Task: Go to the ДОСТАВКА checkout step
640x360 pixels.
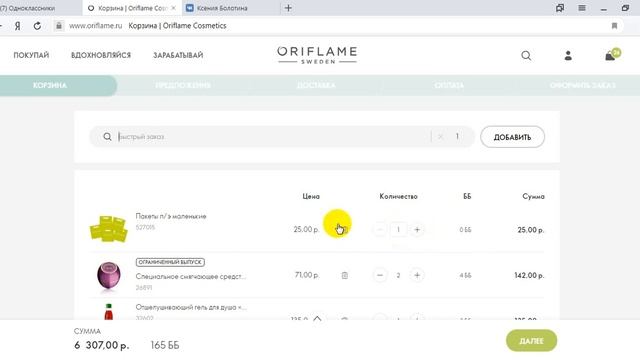Action: pyautogui.click(x=316, y=85)
